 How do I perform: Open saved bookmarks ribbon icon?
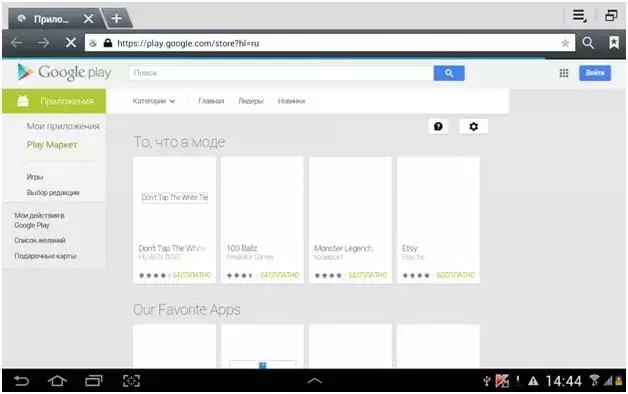click(614, 42)
